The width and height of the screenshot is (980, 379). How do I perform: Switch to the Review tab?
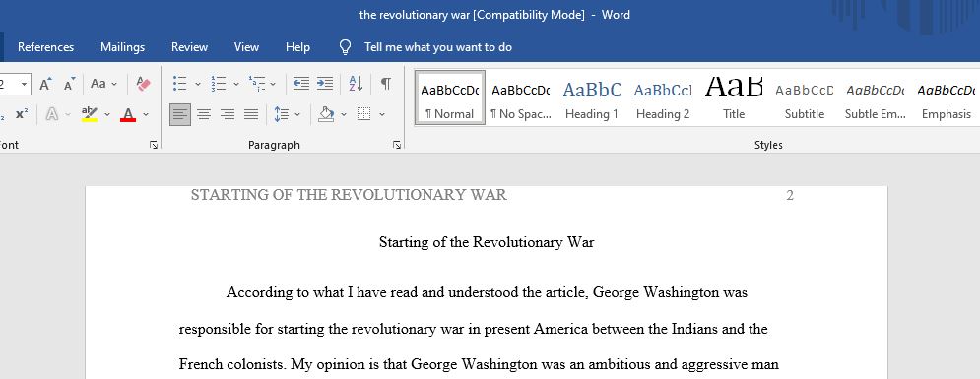(x=189, y=47)
